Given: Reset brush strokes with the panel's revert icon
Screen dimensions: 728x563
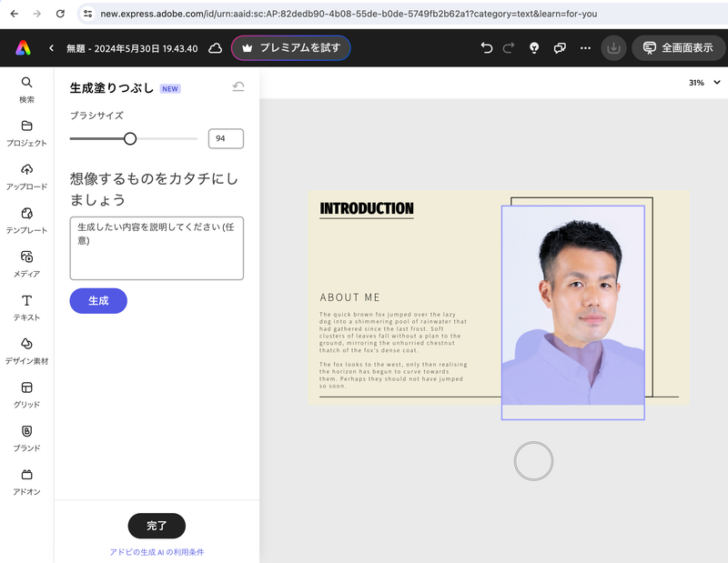Looking at the screenshot, I should (x=238, y=87).
